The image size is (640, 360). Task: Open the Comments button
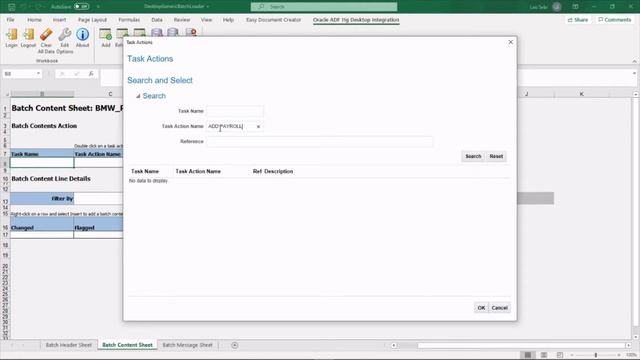pos(614,20)
